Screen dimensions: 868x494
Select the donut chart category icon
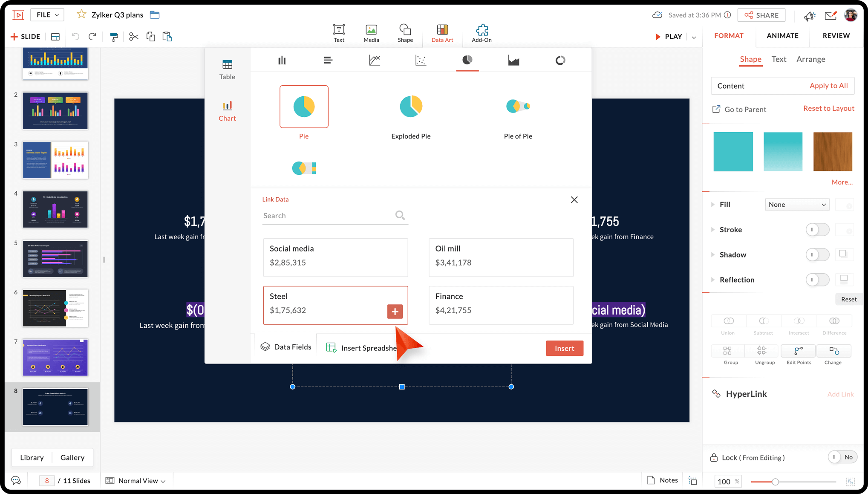(x=560, y=60)
